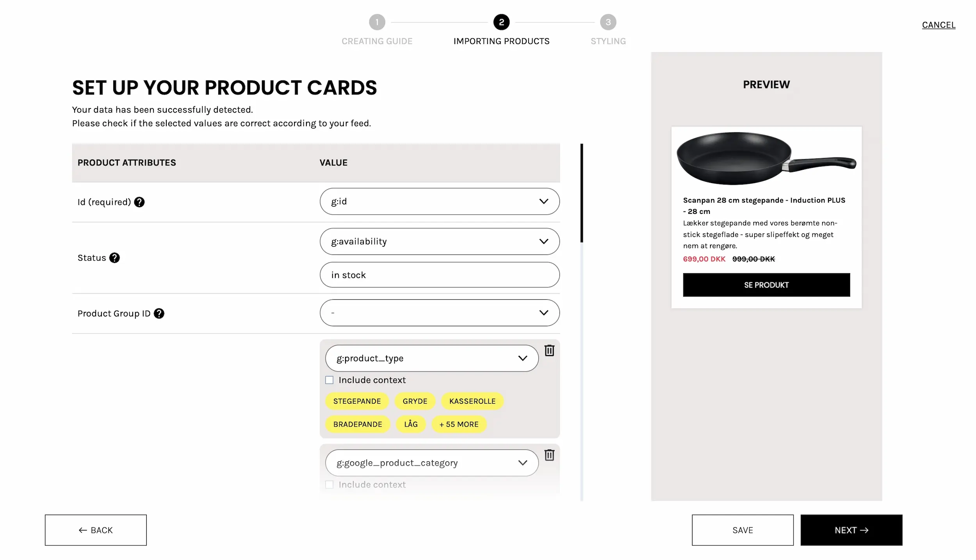This screenshot has width=976, height=560.
Task: Open the g:availability dropdown
Action: [439, 242]
